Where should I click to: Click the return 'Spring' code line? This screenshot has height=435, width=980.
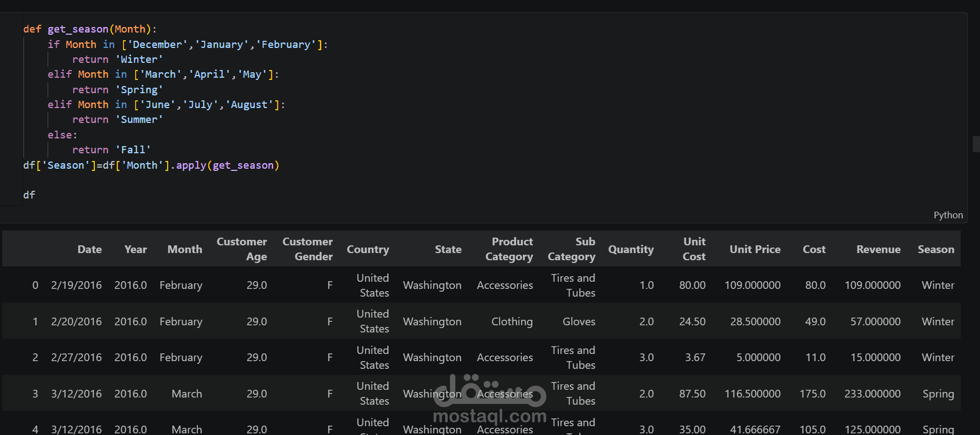point(117,89)
